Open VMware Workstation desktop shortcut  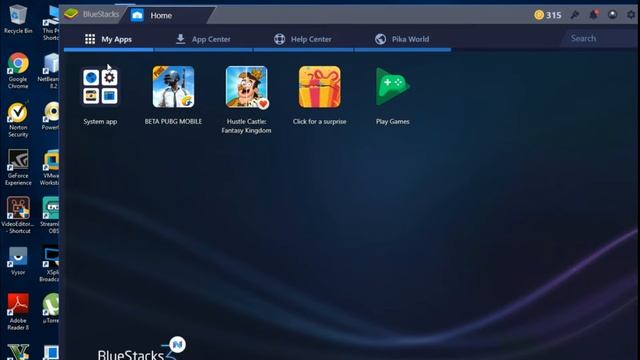(x=50, y=167)
